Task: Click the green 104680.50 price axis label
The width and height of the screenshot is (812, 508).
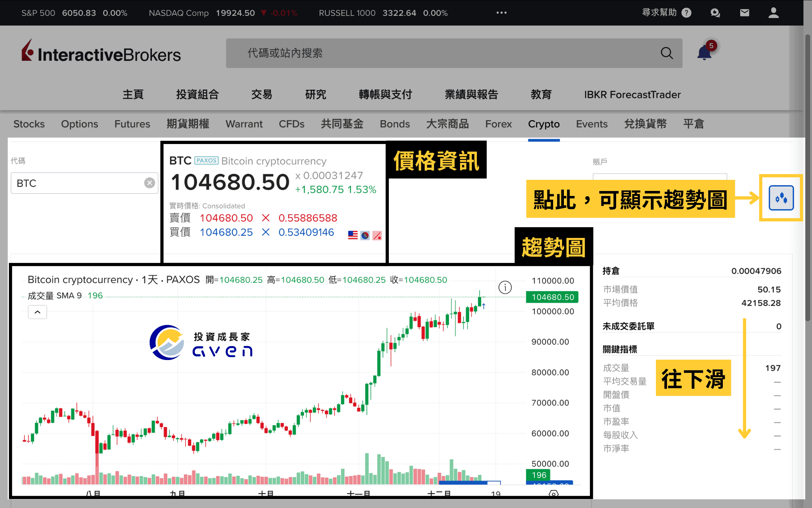Action: [x=552, y=297]
